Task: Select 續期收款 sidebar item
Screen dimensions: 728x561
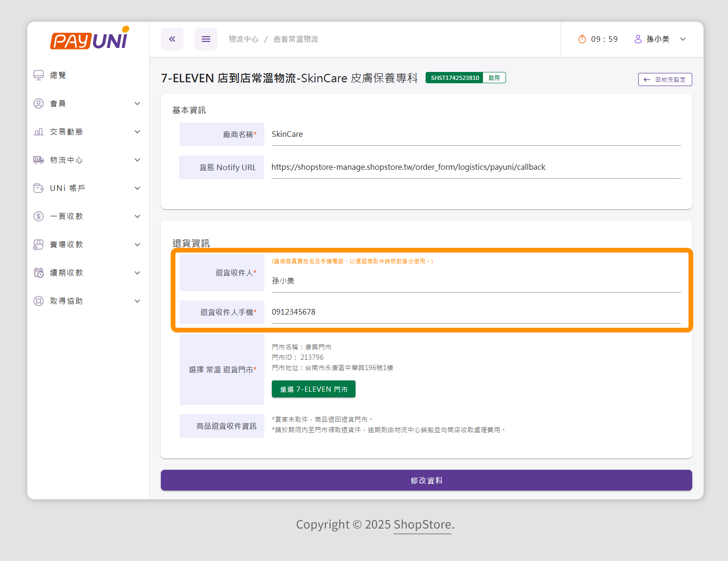Action: (x=88, y=273)
